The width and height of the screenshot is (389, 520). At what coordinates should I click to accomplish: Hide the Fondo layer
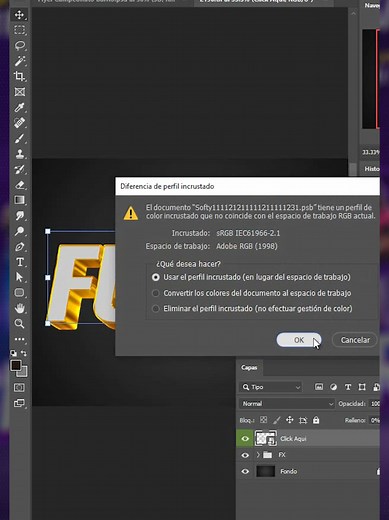[245, 471]
